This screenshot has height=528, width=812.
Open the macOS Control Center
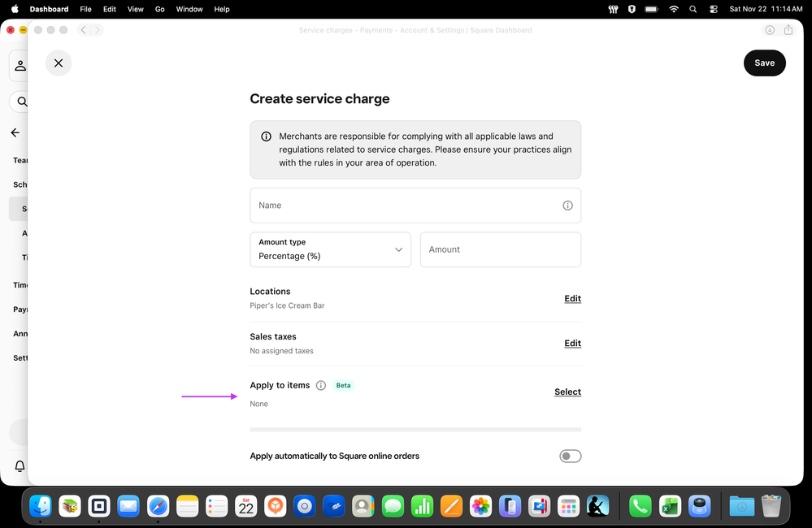pyautogui.click(x=714, y=9)
